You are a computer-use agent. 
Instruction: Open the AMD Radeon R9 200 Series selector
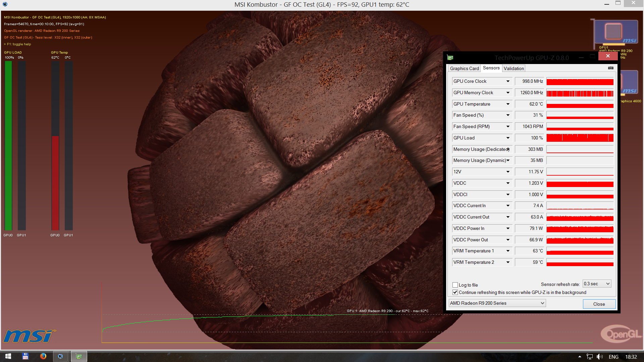(497, 303)
